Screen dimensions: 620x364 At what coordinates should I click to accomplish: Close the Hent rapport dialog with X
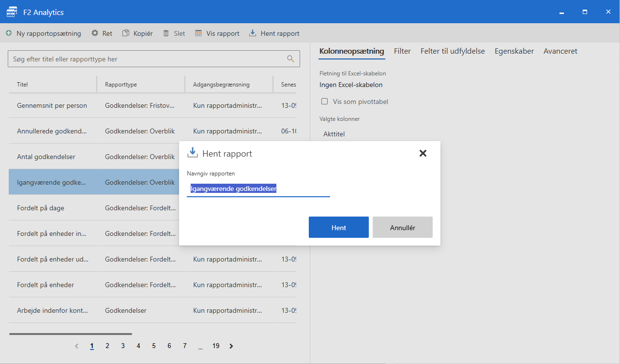coord(423,153)
